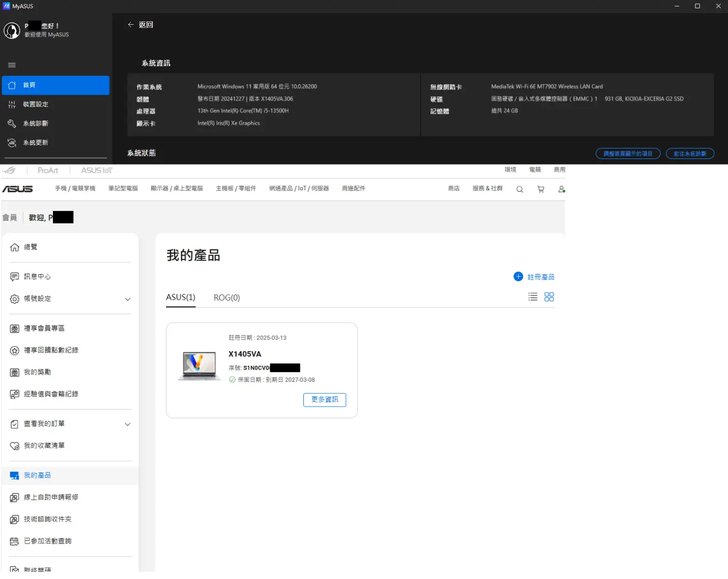The height and width of the screenshot is (579, 728).
Task: Select the ASUS(1) tab
Action: point(181,297)
